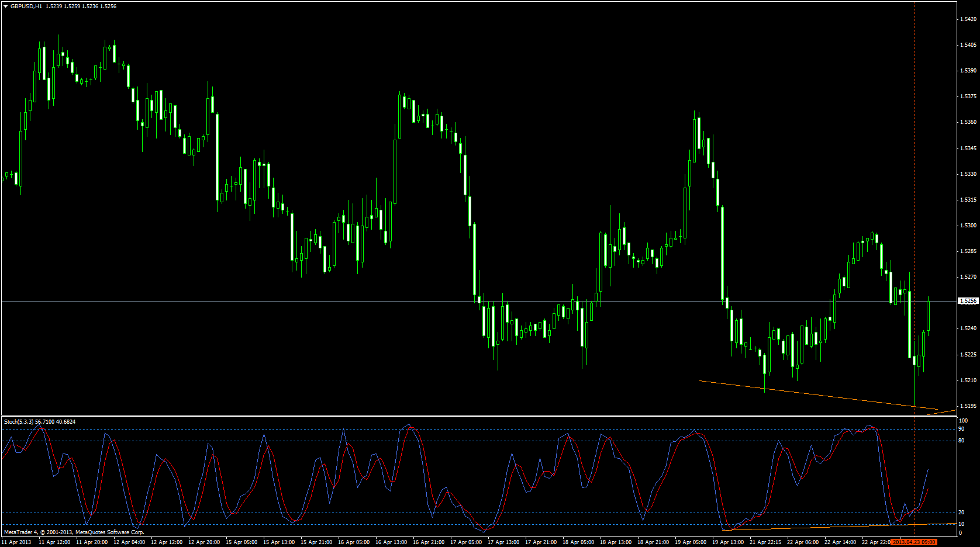The width and height of the screenshot is (980, 547).
Task: Click the Stoch(5,3,3) indicator label
Action: coord(19,421)
